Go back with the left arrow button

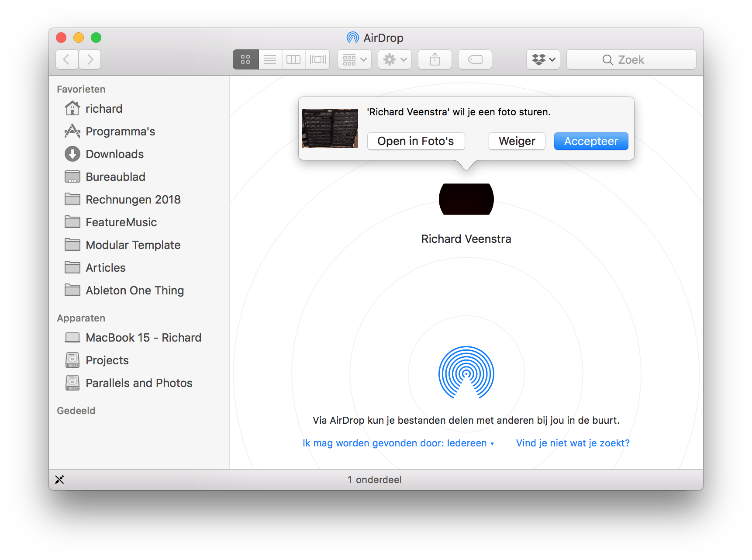67,59
